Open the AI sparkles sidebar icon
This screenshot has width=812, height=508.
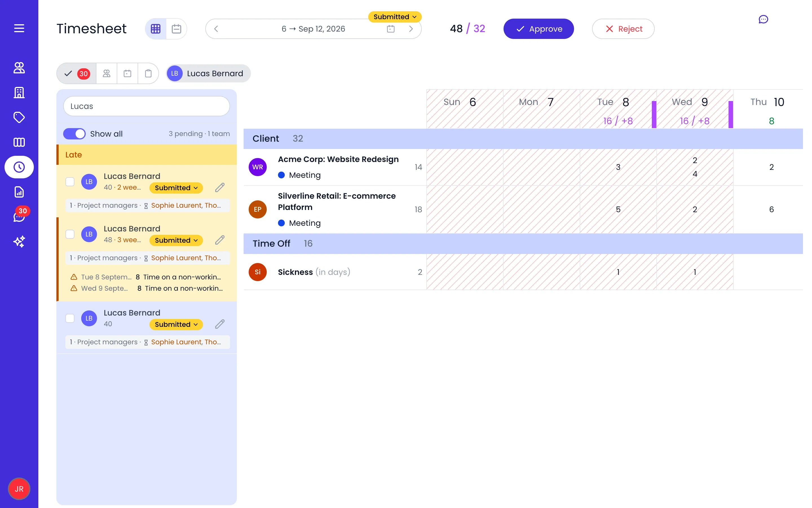click(19, 242)
